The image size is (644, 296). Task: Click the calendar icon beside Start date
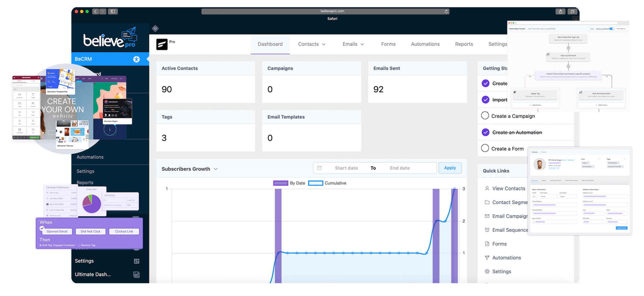319,168
